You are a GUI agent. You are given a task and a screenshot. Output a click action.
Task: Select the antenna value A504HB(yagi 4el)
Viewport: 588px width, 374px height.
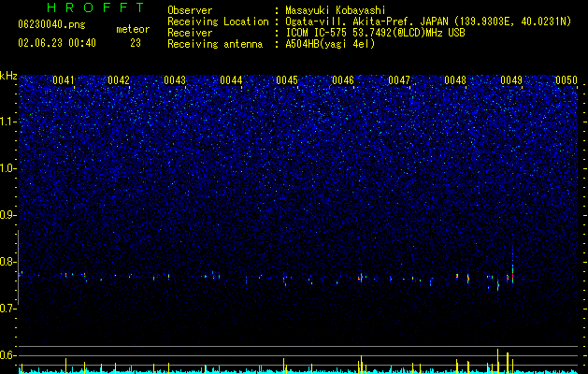pos(330,44)
